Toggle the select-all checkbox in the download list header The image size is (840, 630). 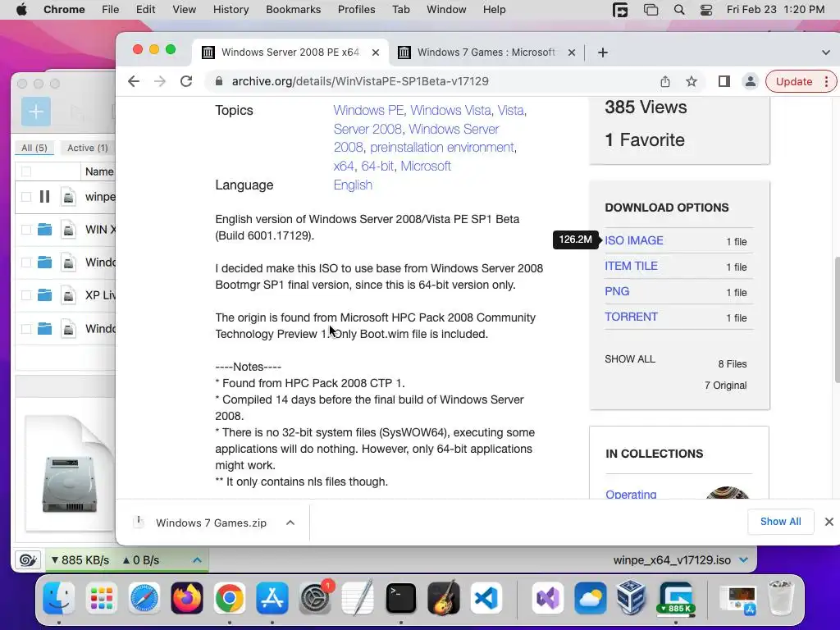point(25,171)
